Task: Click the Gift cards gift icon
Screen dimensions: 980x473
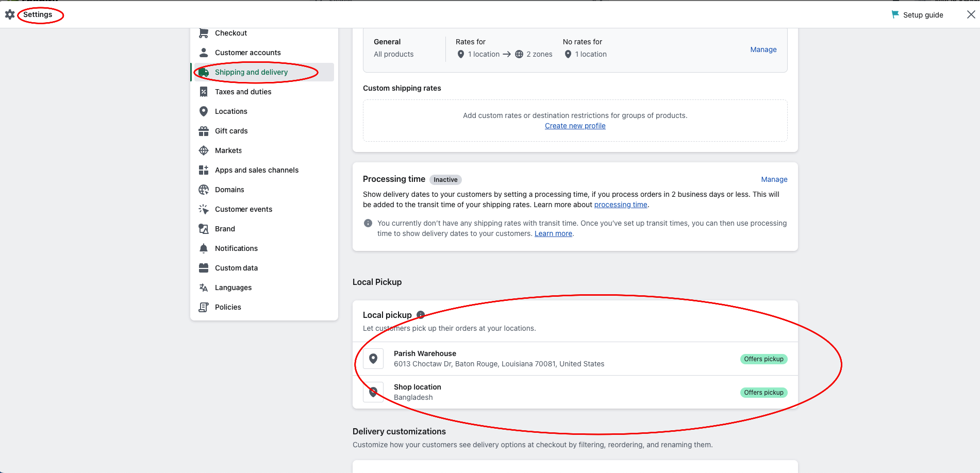Action: (204, 131)
